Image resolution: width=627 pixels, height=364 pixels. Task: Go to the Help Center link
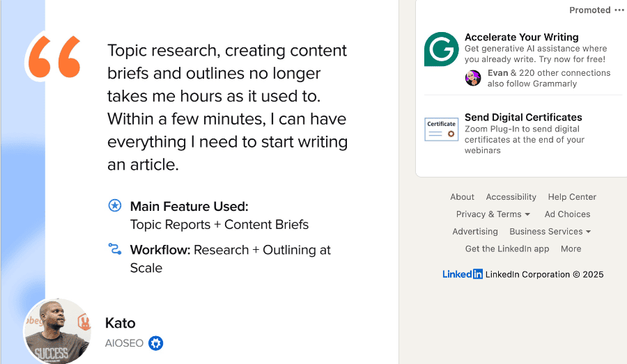click(x=572, y=196)
